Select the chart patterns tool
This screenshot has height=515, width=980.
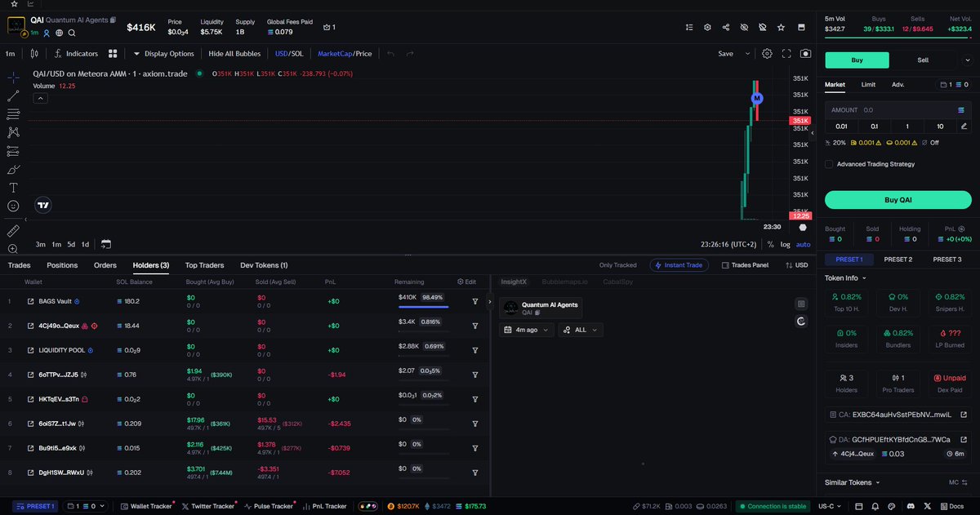(13, 132)
